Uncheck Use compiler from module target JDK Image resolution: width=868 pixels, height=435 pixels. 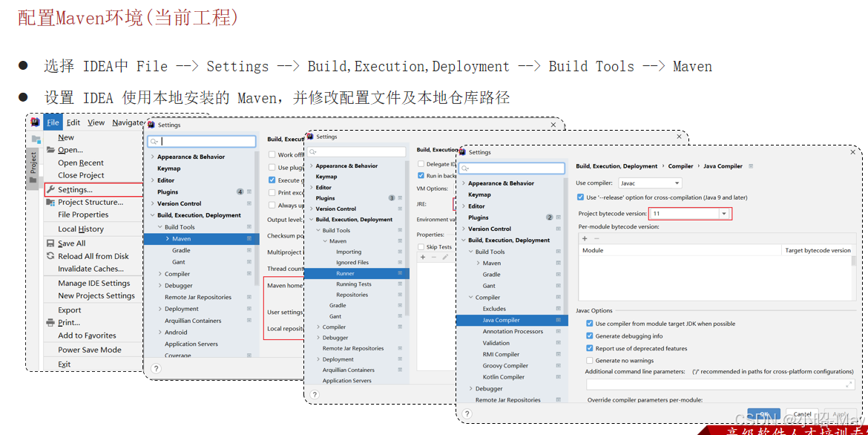pyautogui.click(x=590, y=324)
